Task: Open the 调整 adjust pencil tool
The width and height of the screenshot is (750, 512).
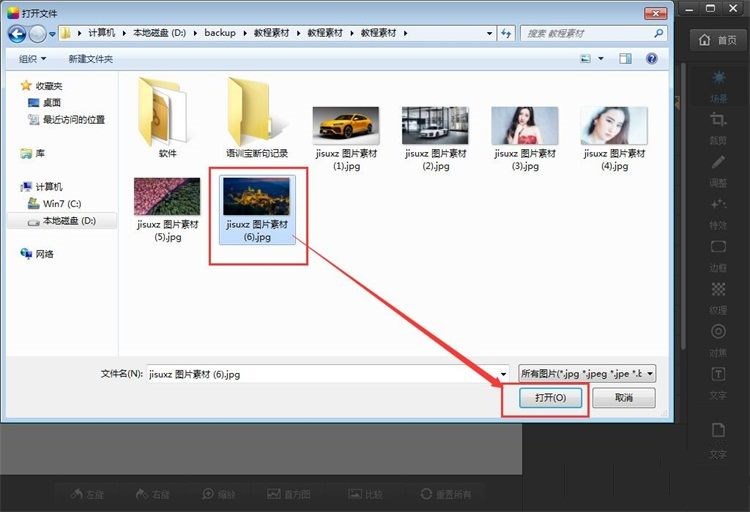Action: click(718, 168)
